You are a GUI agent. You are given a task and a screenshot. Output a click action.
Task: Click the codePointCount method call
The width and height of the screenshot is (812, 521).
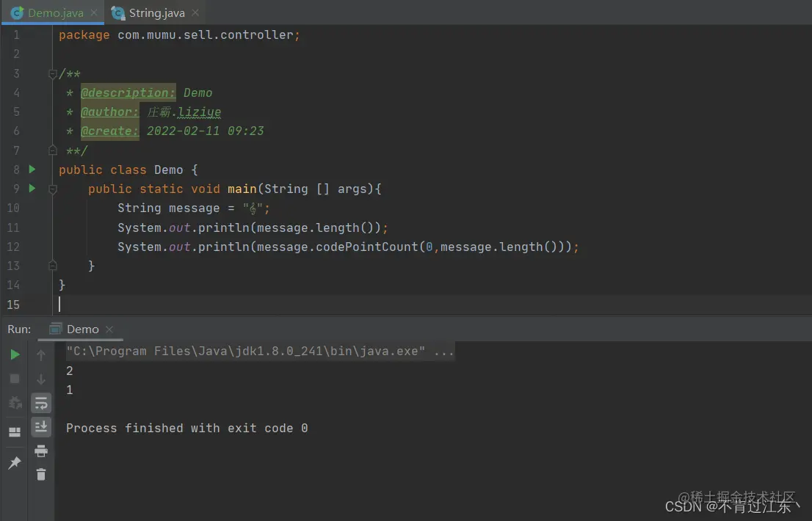point(366,247)
